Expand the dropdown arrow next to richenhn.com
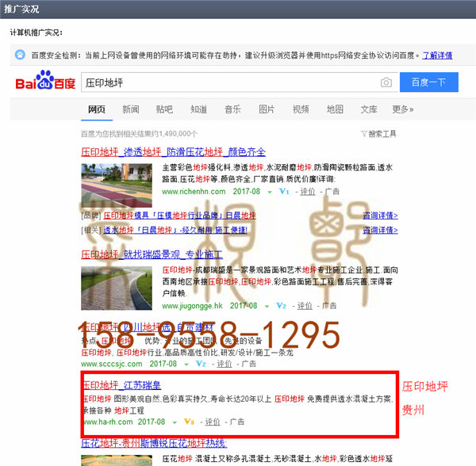This screenshot has width=476, height=466. (270, 192)
